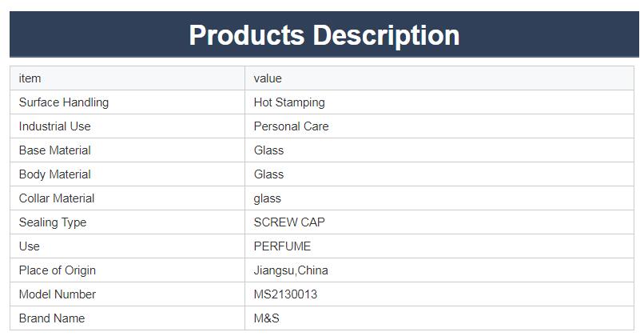Select the Industrial Use label
Viewport: 644px width, 336px height.
pyautogui.click(x=55, y=126)
